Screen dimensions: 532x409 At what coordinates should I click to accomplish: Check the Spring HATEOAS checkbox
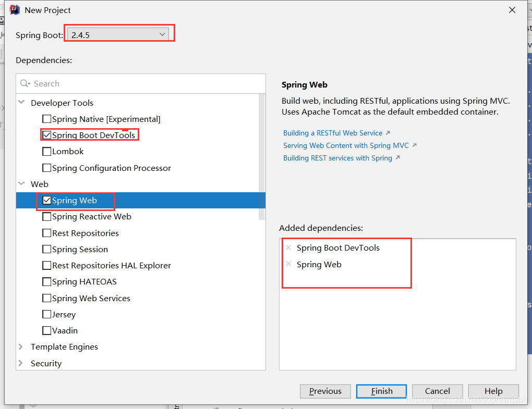[x=46, y=281]
